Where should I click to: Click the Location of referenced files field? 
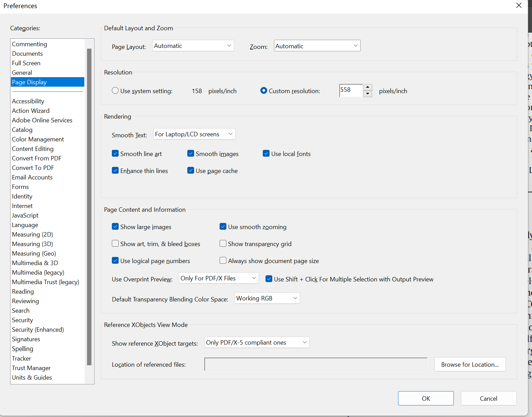pos(315,364)
